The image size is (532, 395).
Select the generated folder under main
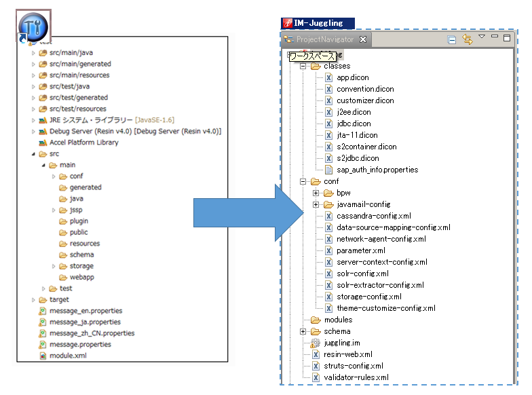point(85,187)
